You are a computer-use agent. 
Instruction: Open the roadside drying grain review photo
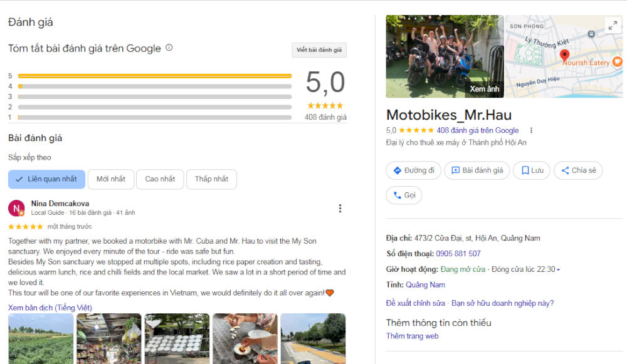[313, 338]
